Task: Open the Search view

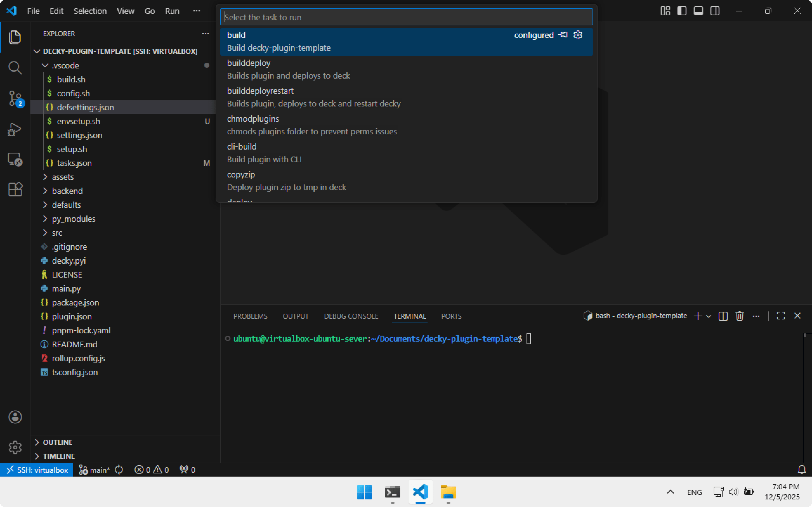Action: [x=15, y=68]
